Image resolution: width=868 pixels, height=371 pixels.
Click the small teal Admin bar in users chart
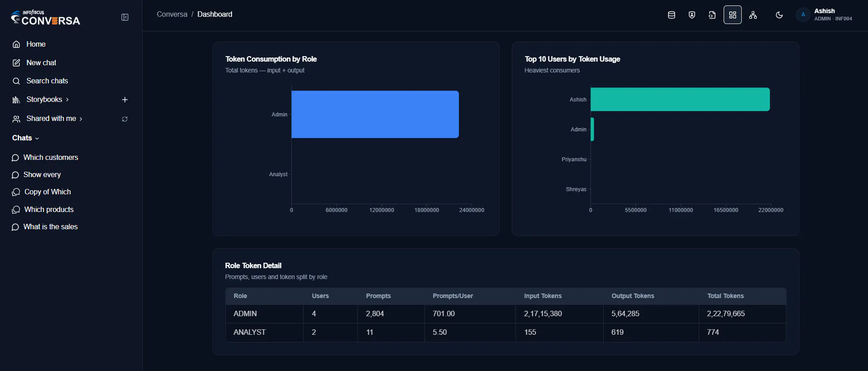592,129
